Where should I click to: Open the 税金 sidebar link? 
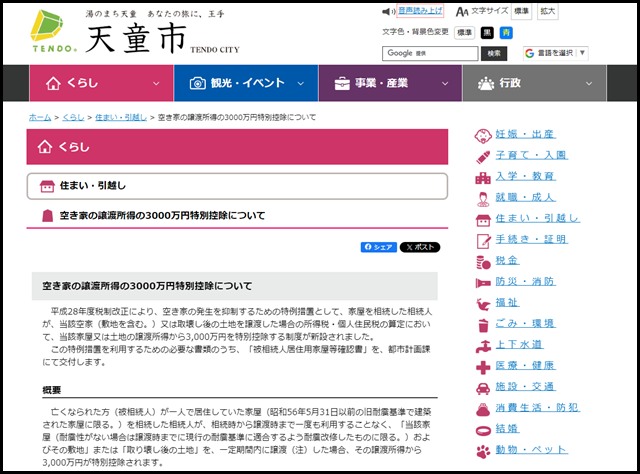tap(507, 260)
